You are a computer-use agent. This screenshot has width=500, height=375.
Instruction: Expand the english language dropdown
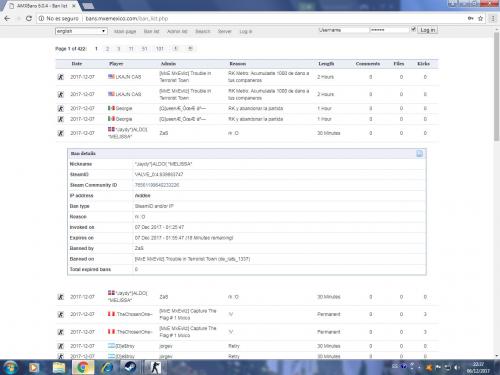point(81,31)
